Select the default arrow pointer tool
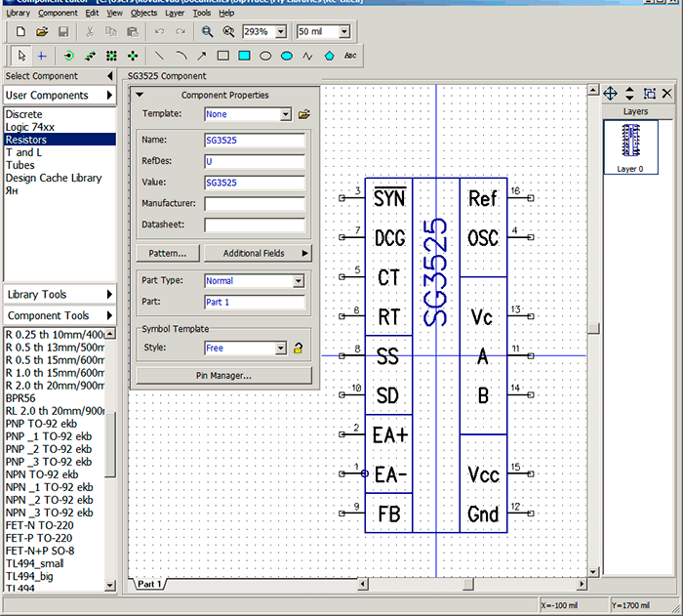Image resolution: width=683 pixels, height=616 pixels. [21, 56]
